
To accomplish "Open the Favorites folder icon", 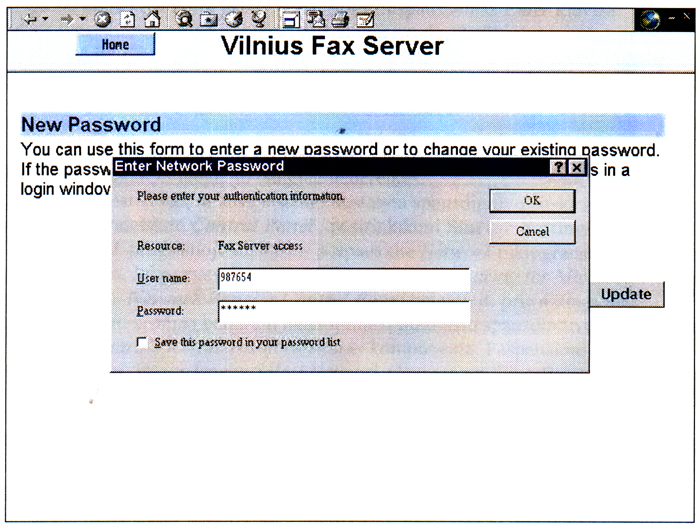I will click(208, 18).
